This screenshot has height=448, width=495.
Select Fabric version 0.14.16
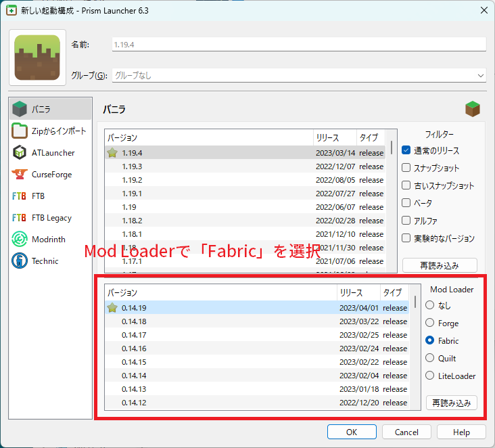coord(257,349)
